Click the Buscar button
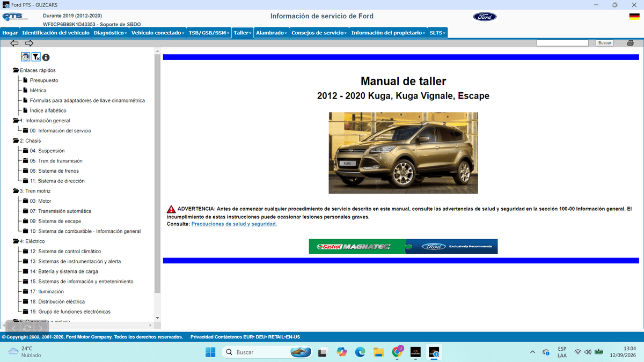The width and height of the screenshot is (644, 362). click(x=605, y=43)
